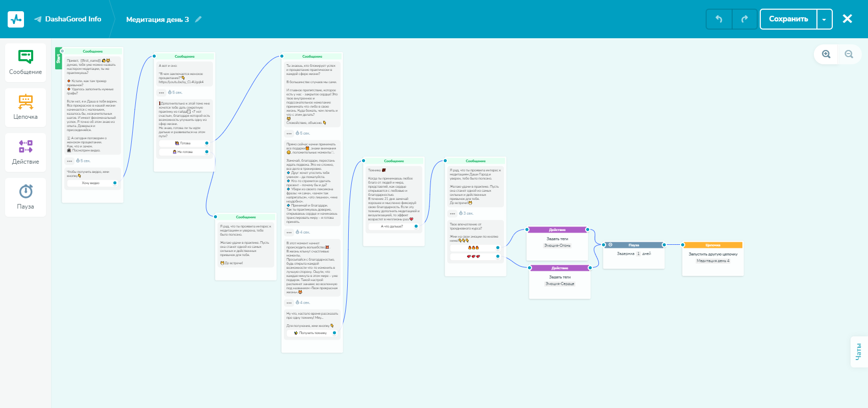Select the orange Цепочка node header
868x408 pixels.
pos(713,245)
